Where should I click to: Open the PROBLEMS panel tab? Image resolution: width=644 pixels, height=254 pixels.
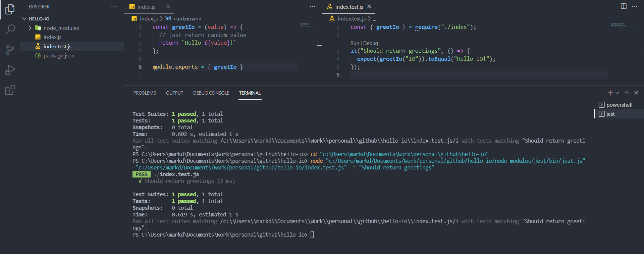(145, 93)
